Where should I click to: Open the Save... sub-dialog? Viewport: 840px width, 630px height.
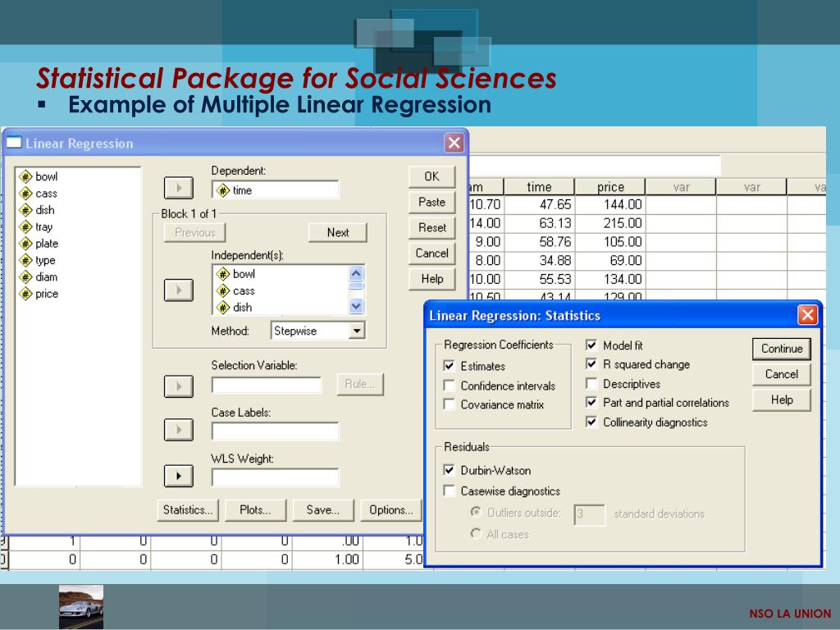[323, 510]
